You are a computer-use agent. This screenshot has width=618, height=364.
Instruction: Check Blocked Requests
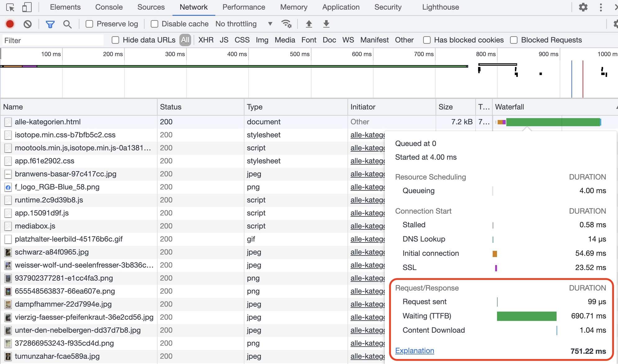click(x=514, y=40)
